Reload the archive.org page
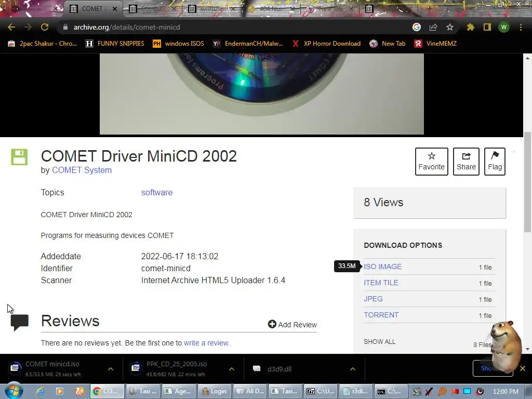Image resolution: width=532 pixels, height=399 pixels. coord(45,27)
